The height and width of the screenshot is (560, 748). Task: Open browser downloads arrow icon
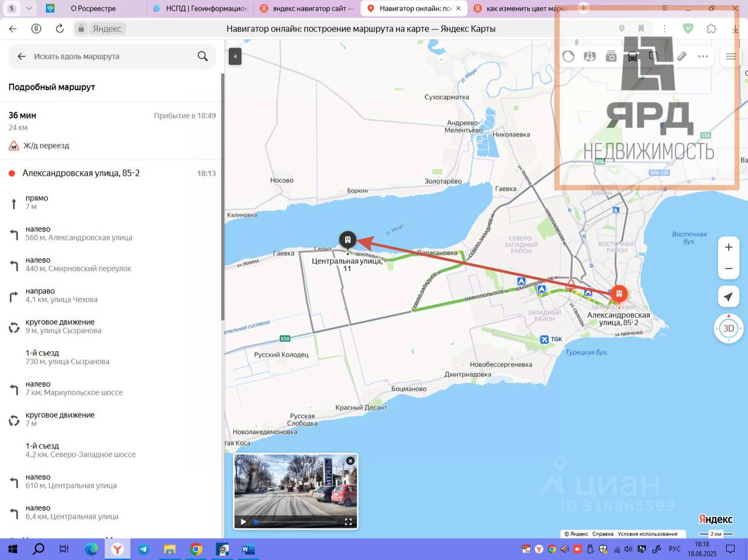735,29
